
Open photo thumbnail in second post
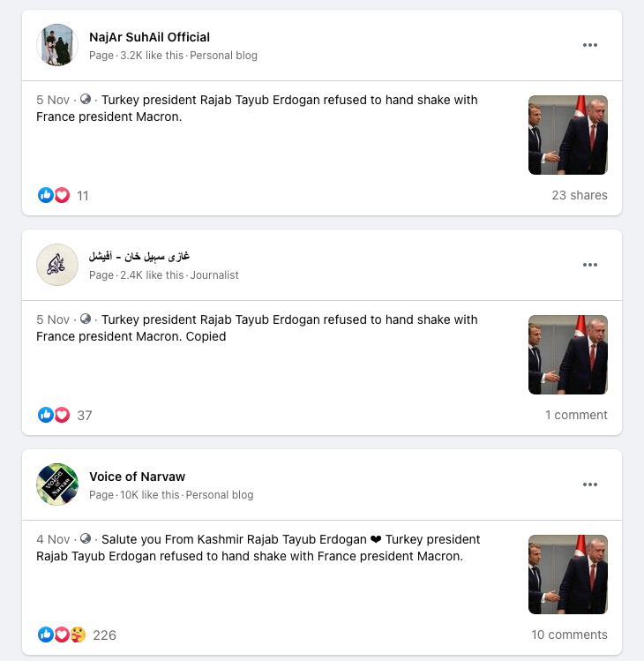coord(568,355)
